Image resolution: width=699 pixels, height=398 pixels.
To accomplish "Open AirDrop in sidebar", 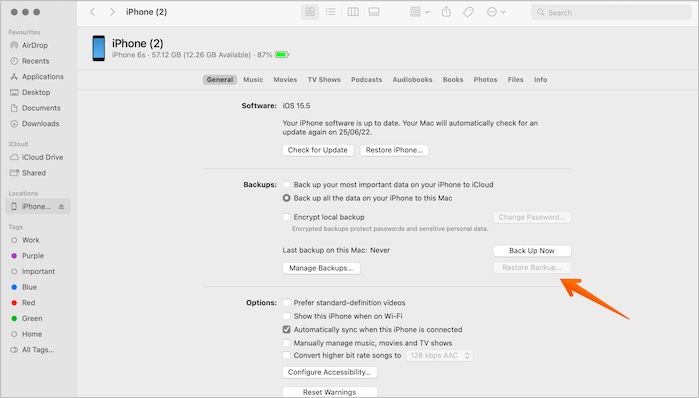I will (35, 45).
